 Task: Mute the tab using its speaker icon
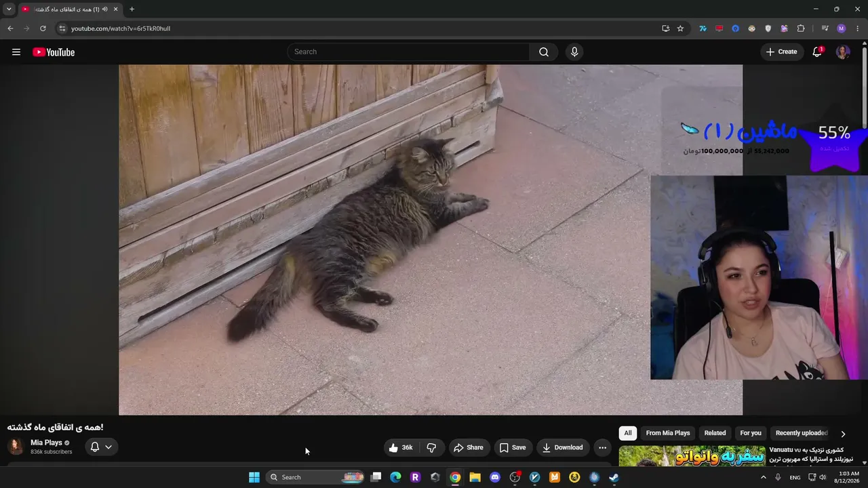pos(104,9)
